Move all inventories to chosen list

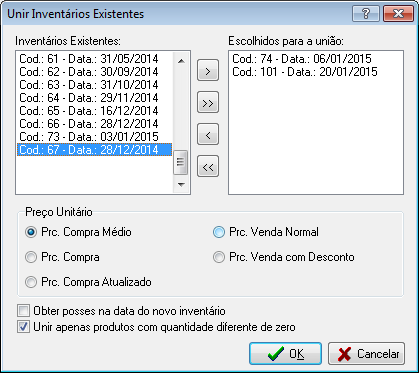click(208, 103)
